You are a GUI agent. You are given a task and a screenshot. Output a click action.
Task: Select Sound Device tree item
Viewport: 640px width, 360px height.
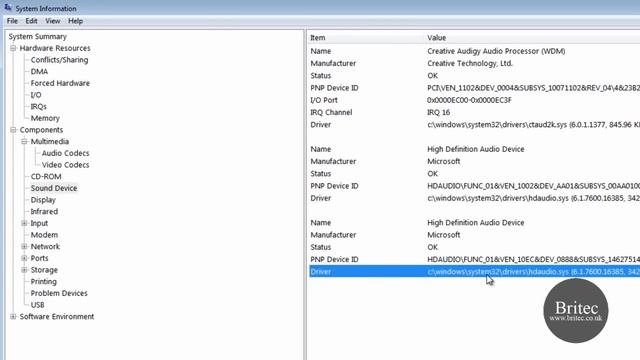[53, 188]
